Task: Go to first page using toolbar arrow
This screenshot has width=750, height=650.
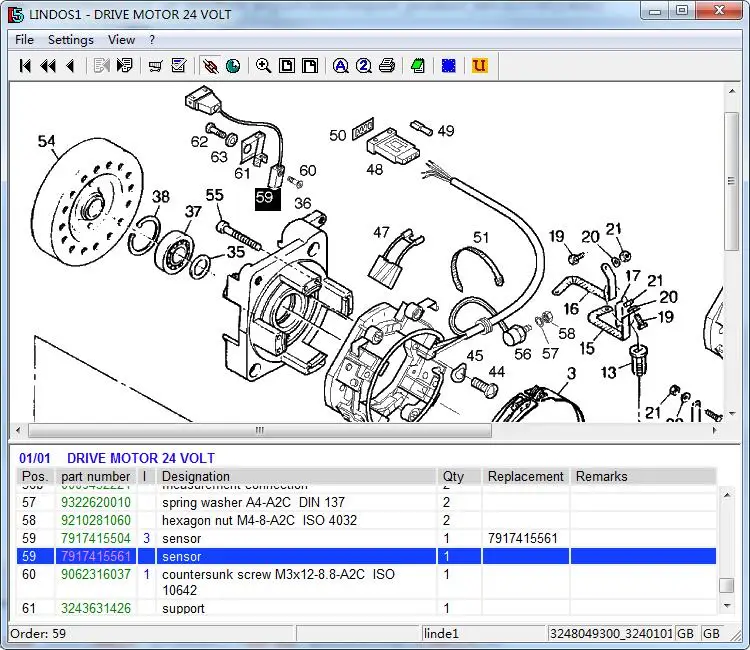Action: [x=26, y=66]
